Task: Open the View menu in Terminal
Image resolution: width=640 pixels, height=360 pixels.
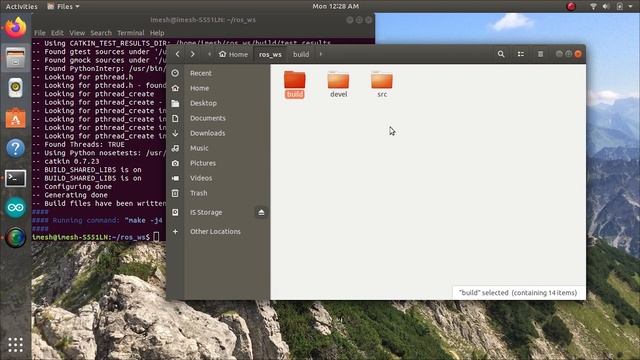Action: [x=77, y=33]
